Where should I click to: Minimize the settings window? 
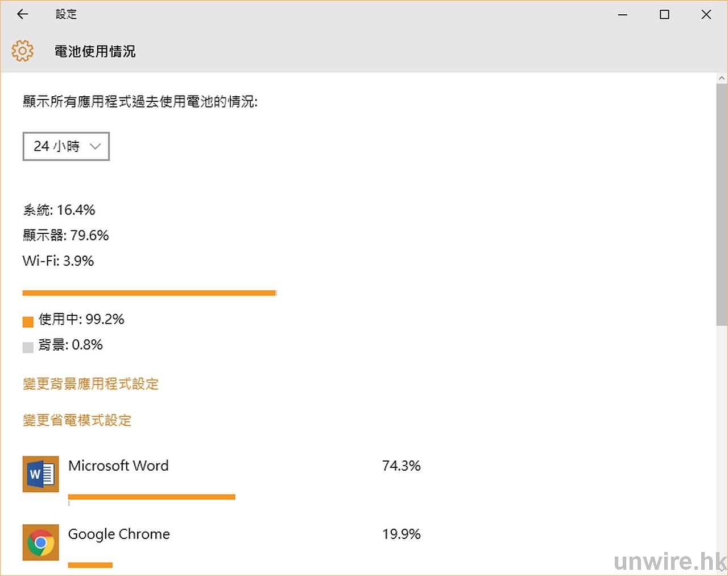pyautogui.click(x=623, y=15)
